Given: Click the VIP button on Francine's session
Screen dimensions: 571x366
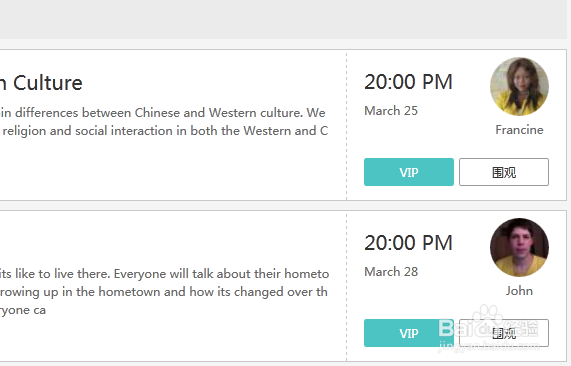Looking at the screenshot, I should [409, 172].
